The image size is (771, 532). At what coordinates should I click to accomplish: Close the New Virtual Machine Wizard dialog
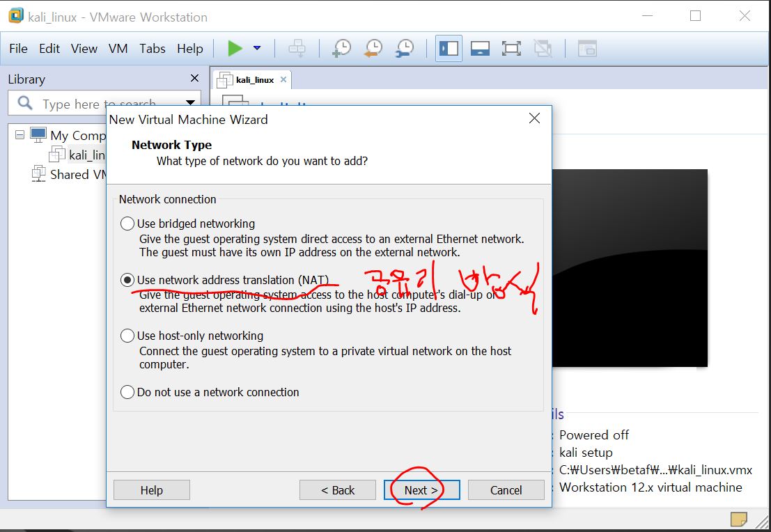click(x=534, y=118)
